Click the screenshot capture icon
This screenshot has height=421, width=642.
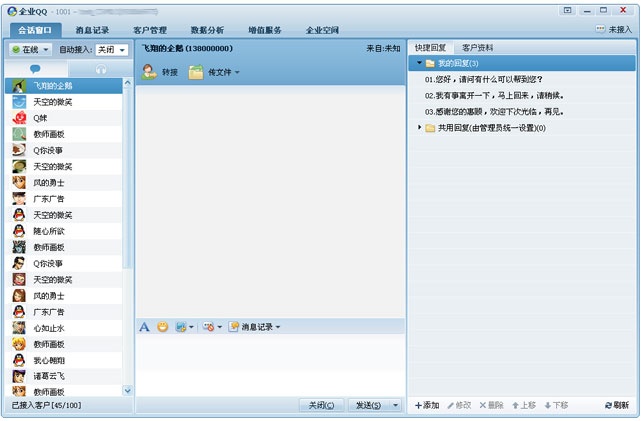[x=208, y=327]
